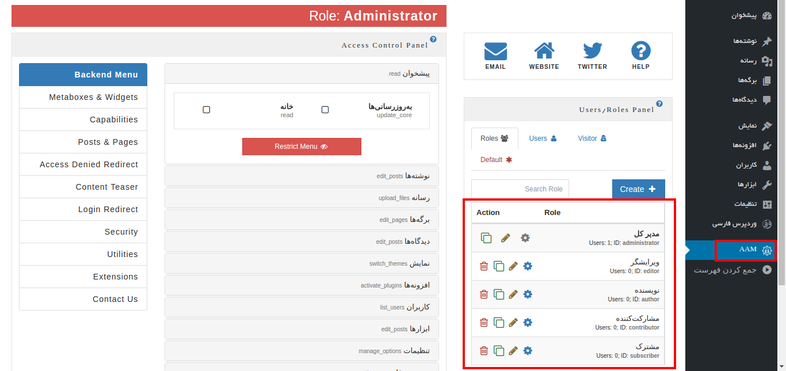The height and width of the screenshot is (371, 786).
Task: Expand the upload_files رسانه menu section
Action: (x=301, y=198)
